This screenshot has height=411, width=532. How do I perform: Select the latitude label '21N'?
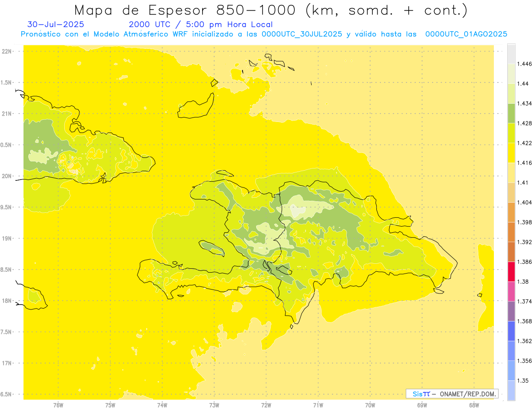pyautogui.click(x=7, y=114)
